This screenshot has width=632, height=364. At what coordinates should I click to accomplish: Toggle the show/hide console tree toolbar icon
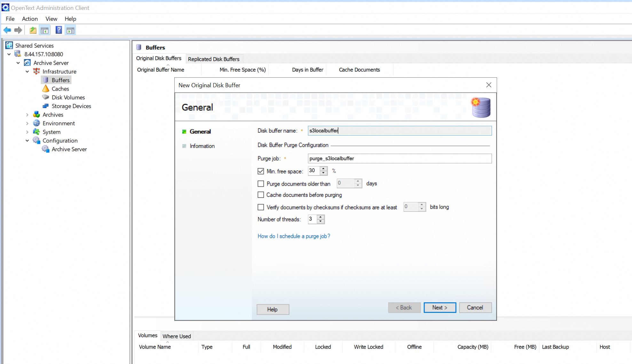44,30
